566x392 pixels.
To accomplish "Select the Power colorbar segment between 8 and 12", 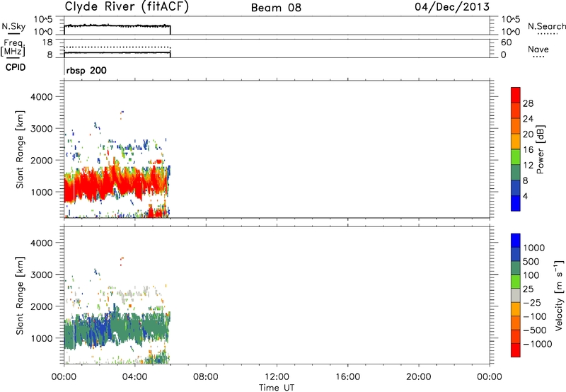I will [516, 173].
